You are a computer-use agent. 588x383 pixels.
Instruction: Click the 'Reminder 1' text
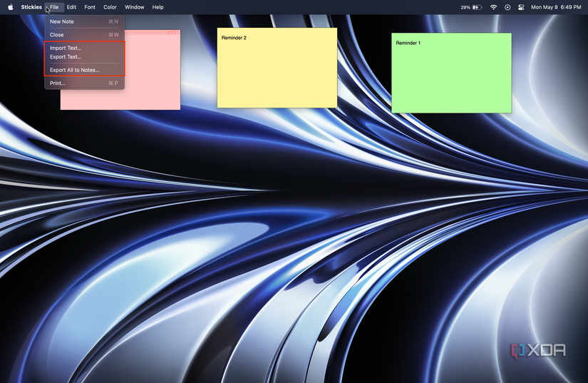408,43
